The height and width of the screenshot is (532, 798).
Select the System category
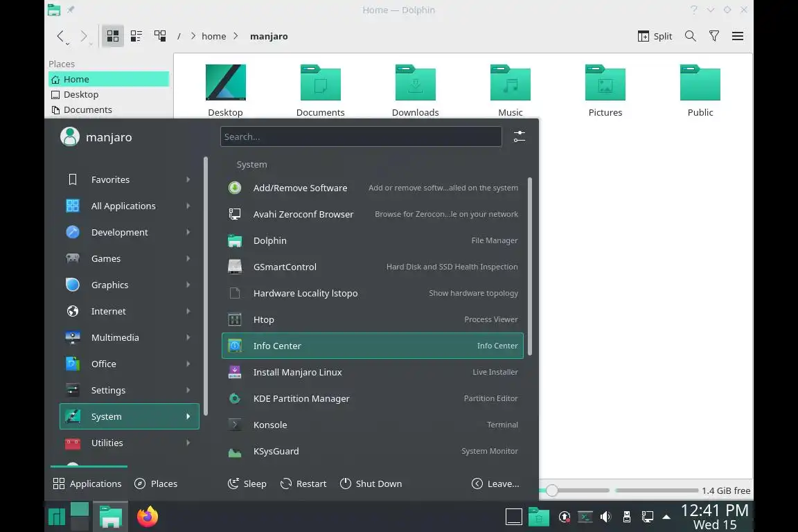tap(130, 416)
